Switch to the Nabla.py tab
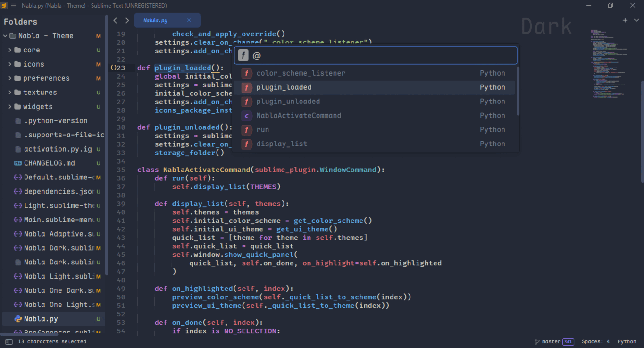644x348 pixels. pyautogui.click(x=167, y=20)
